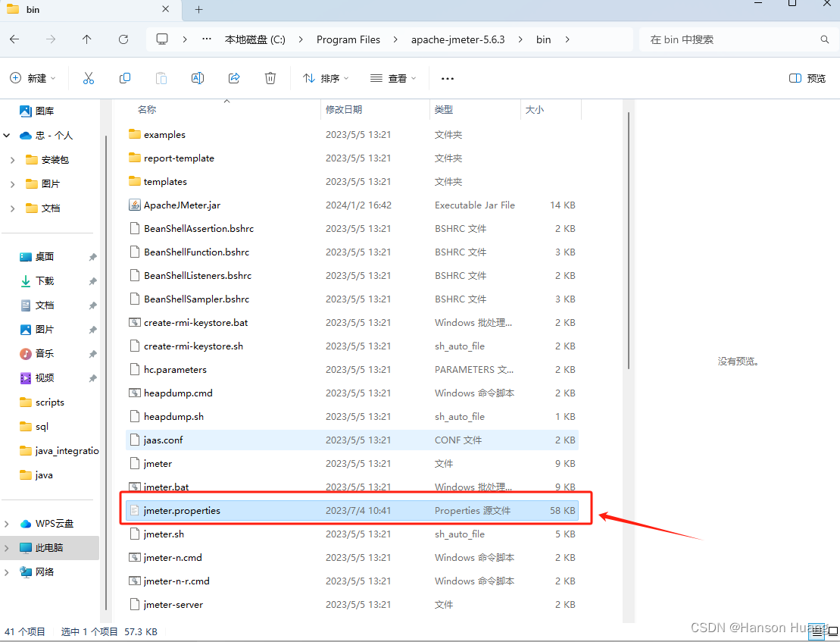Screen dimensions: 840x642
Task: Pin-click the 下载 sidebar entry
Action: [92, 280]
